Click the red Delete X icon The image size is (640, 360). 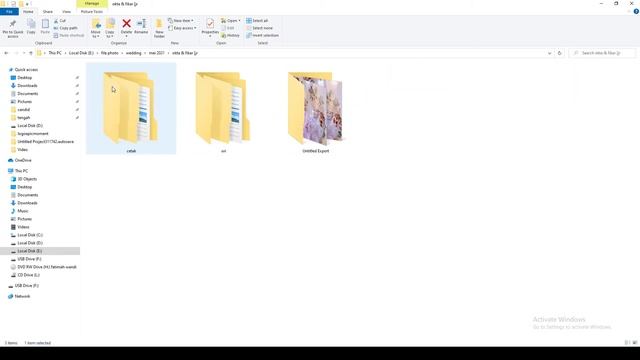[x=127, y=24]
